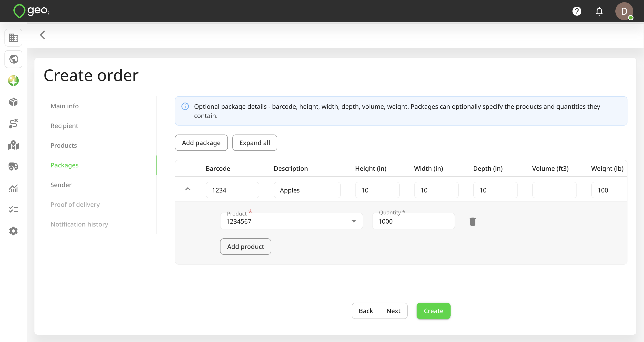Open the checklist sidebar icon

coord(13,209)
